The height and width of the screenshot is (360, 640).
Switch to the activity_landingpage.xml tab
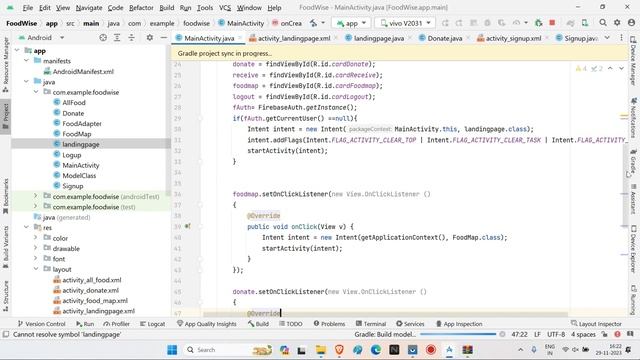coord(293,38)
